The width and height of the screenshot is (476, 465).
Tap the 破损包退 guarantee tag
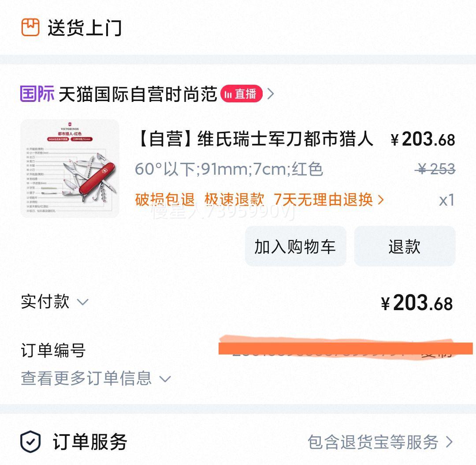(165, 200)
